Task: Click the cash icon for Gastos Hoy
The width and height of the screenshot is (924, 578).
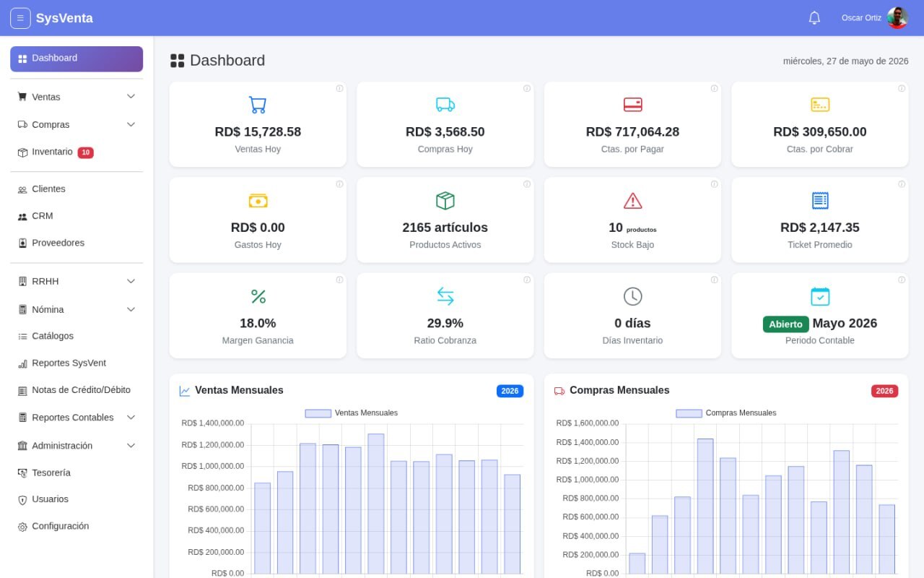Action: click(258, 201)
